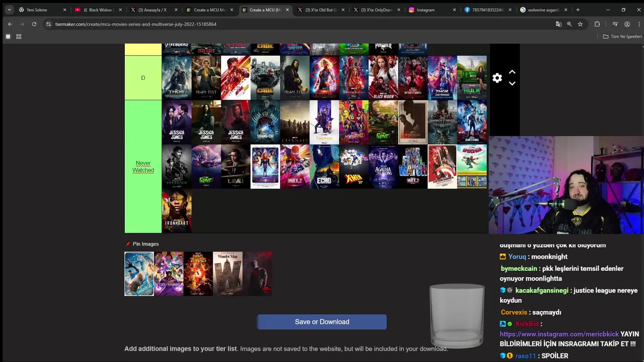Image resolution: width=644 pixels, height=362 pixels.
Task: View site information beside the URL
Action: pyautogui.click(x=48, y=24)
